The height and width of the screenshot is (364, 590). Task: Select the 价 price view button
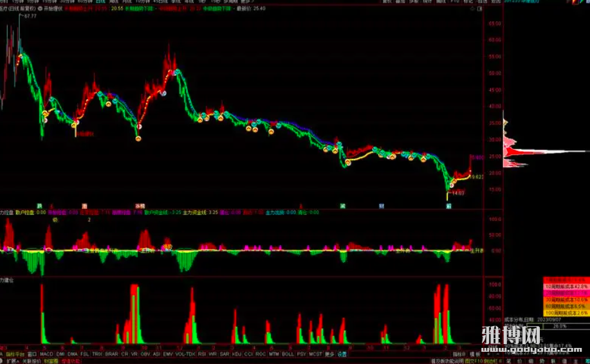(520, 361)
